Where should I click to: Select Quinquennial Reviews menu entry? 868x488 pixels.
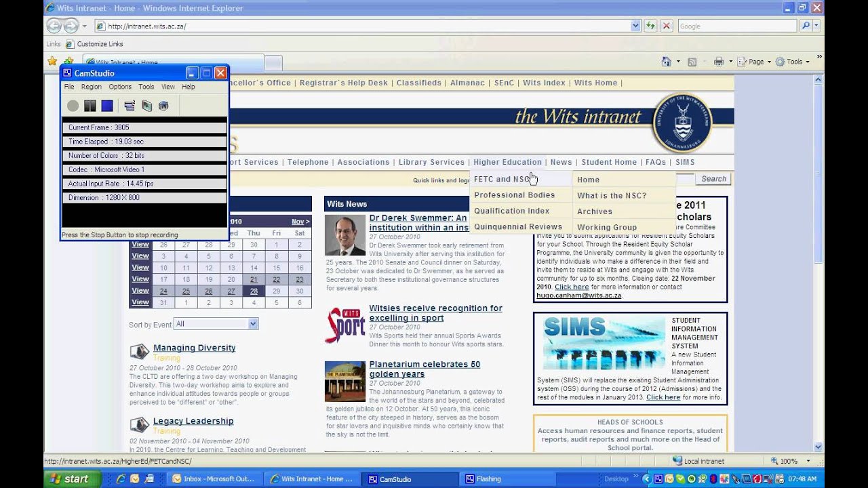(x=520, y=226)
